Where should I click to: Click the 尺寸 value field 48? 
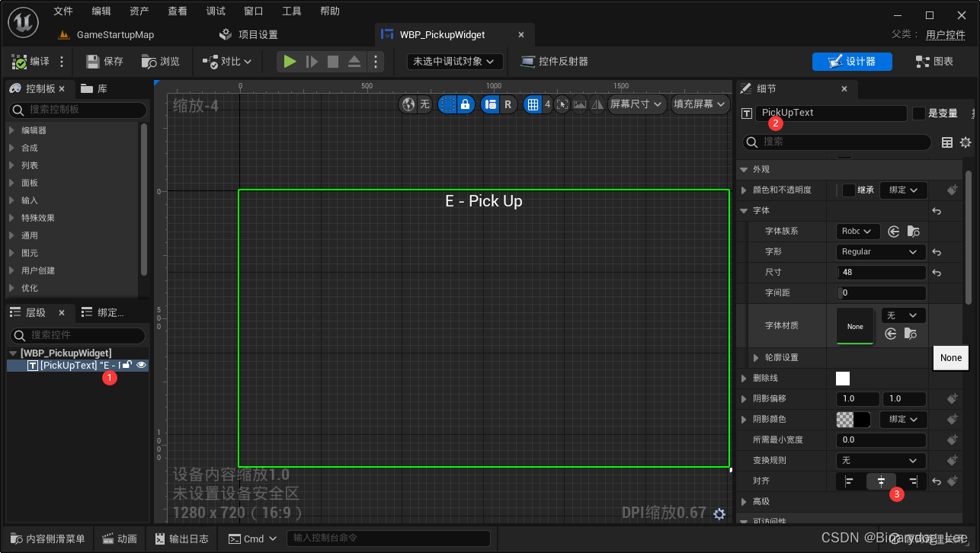[x=882, y=273]
